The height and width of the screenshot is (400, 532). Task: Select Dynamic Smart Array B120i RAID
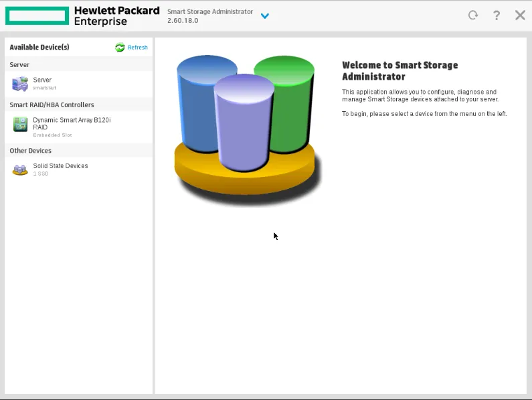tap(79, 127)
